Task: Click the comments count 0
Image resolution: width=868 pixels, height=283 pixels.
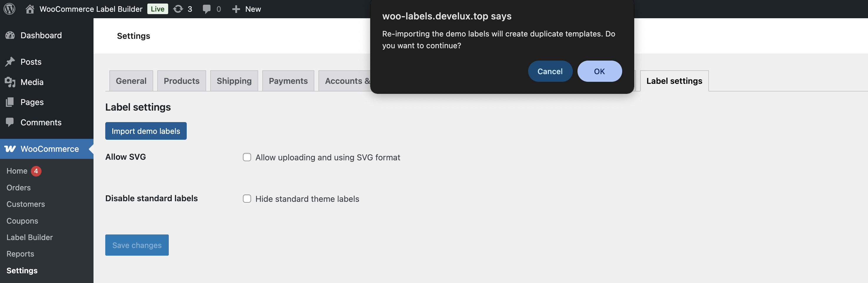Action: 219,9
